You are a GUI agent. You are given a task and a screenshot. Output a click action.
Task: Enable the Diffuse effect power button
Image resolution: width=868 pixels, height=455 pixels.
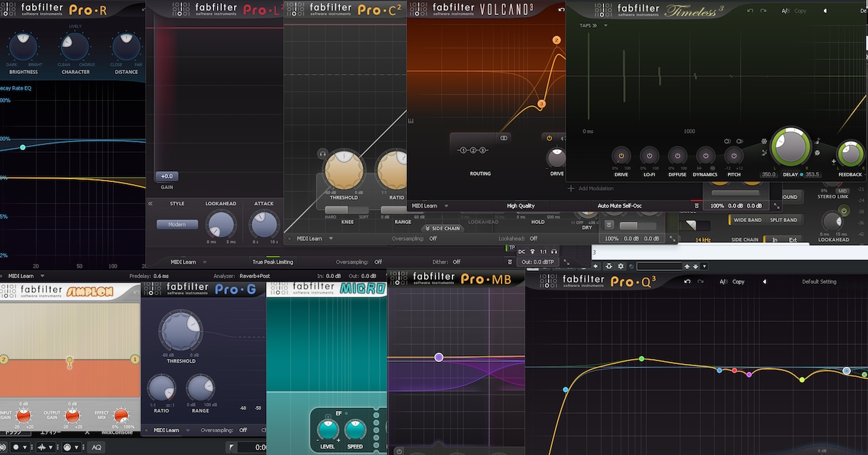tap(677, 156)
